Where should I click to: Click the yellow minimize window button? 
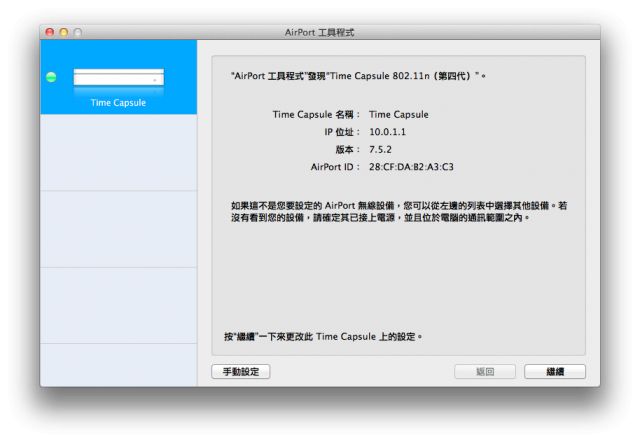[64, 32]
